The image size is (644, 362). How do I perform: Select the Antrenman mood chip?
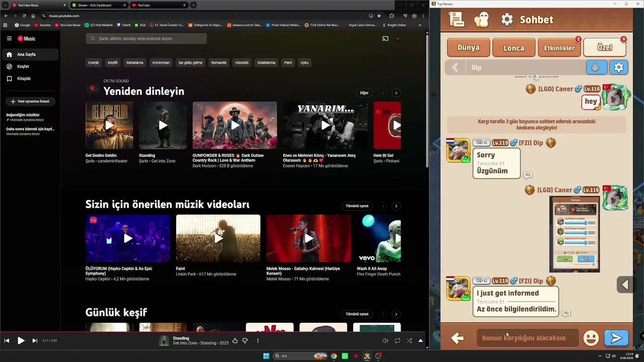tap(161, 63)
